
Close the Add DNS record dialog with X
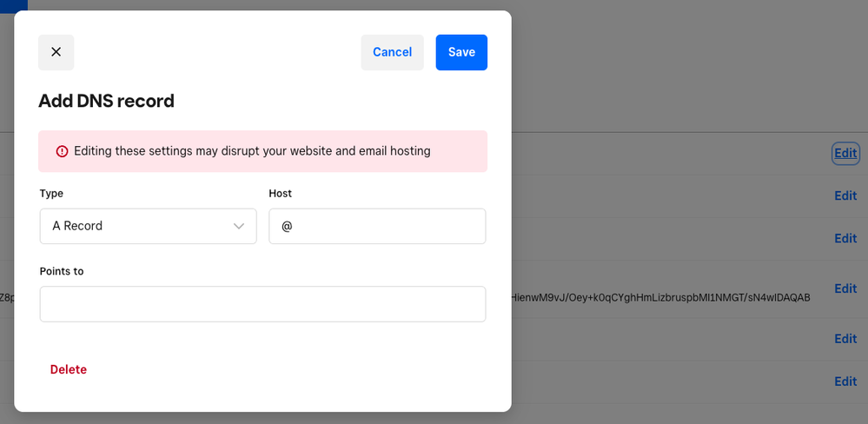coord(56,52)
